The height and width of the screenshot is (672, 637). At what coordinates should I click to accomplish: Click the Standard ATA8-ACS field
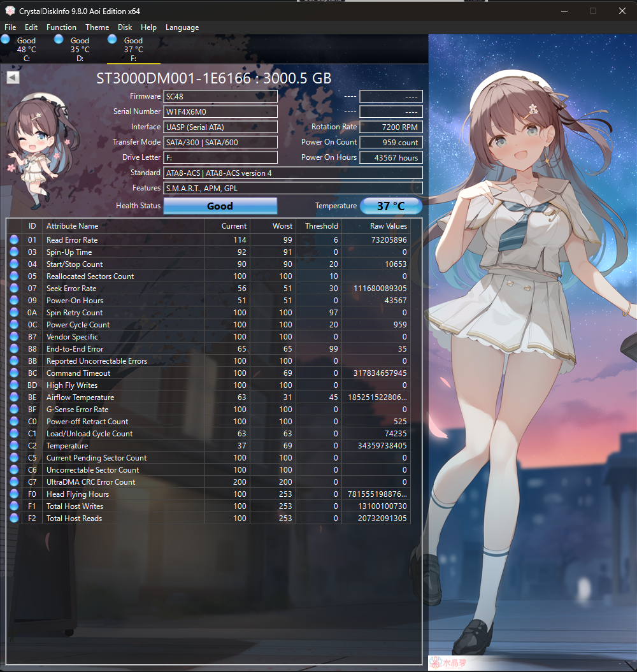tap(293, 173)
